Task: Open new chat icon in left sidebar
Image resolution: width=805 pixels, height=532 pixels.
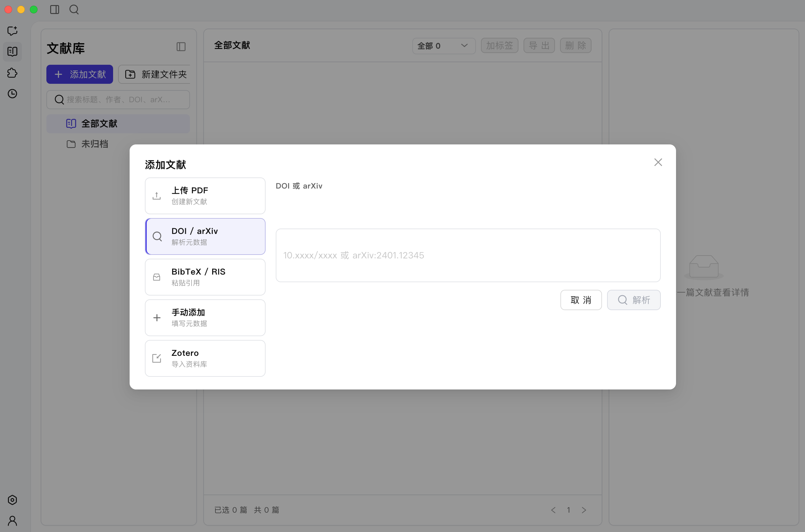Action: 12,31
